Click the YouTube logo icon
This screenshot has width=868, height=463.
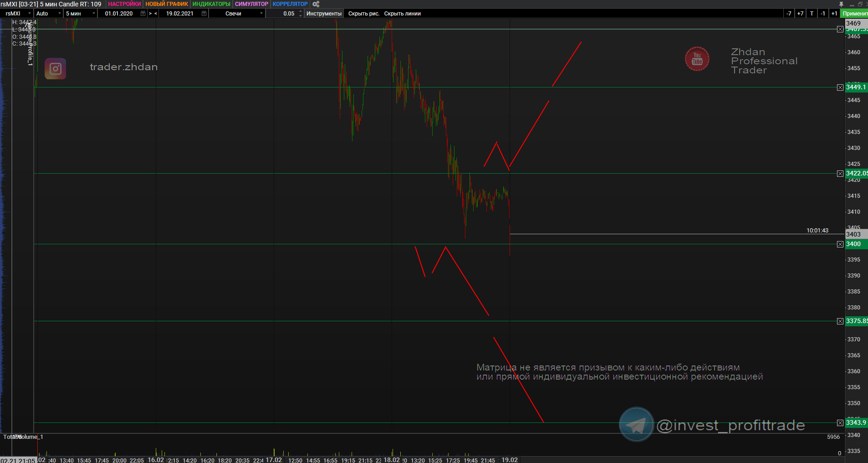tap(697, 59)
